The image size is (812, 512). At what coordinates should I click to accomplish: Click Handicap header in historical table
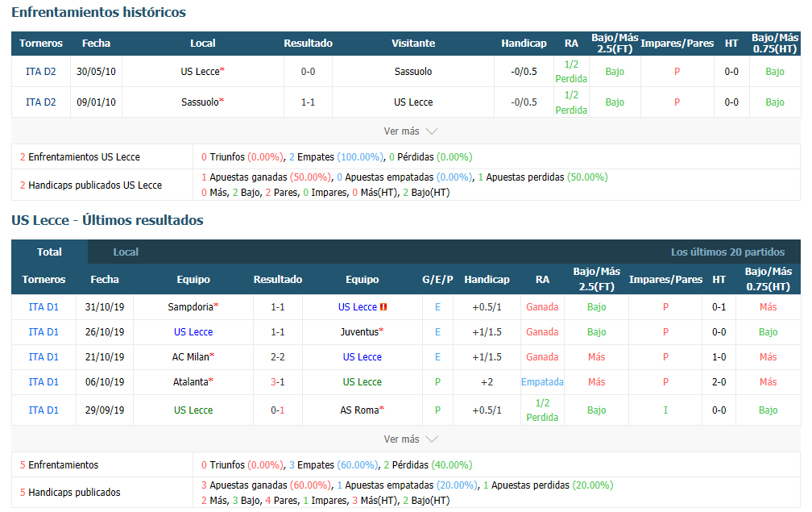(524, 44)
